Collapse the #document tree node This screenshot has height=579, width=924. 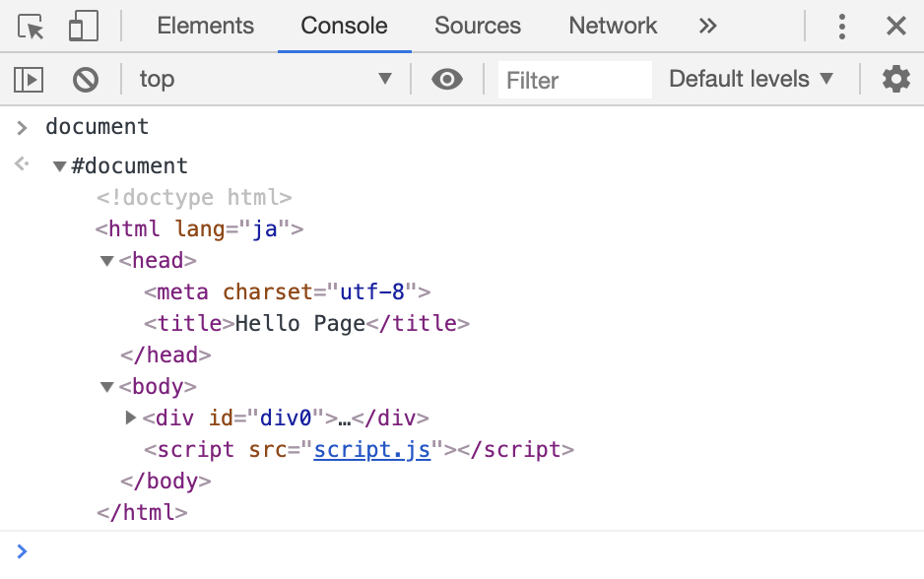click(60, 166)
